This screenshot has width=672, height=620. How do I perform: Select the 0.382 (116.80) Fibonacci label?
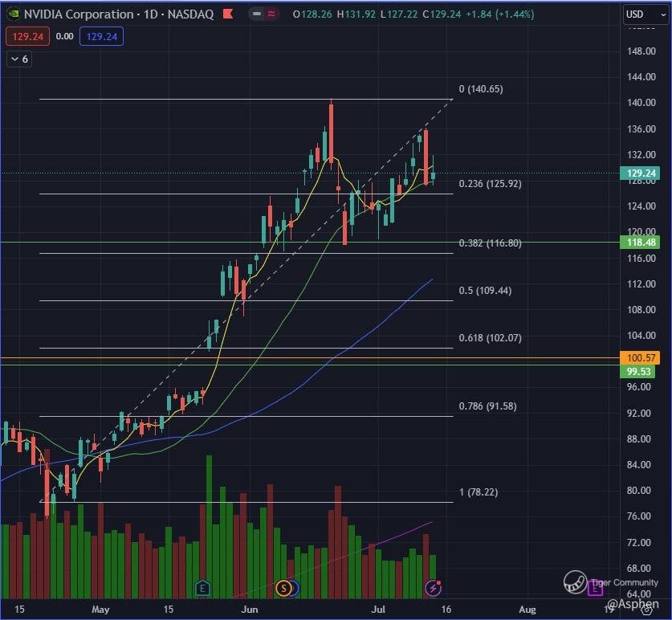(x=491, y=243)
